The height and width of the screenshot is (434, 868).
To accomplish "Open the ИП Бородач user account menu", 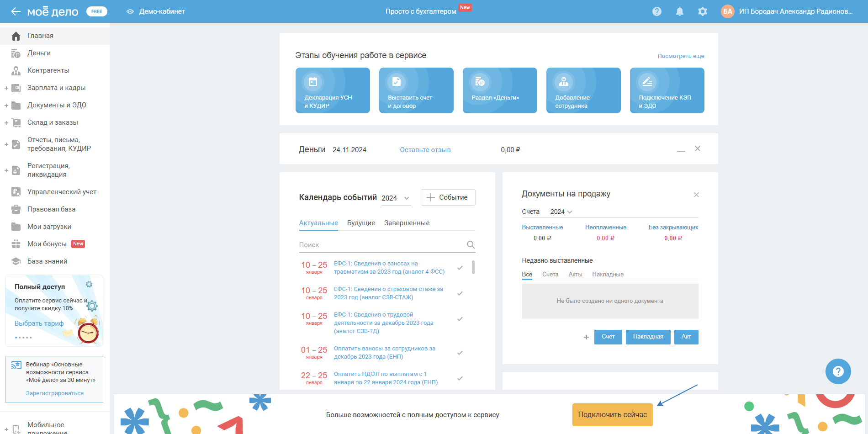I will pyautogui.click(x=796, y=11).
